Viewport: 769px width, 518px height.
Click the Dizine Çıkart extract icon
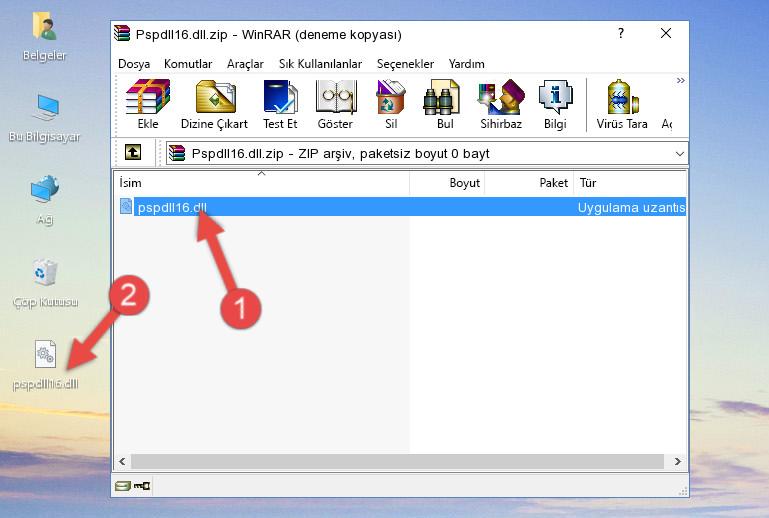(x=215, y=97)
